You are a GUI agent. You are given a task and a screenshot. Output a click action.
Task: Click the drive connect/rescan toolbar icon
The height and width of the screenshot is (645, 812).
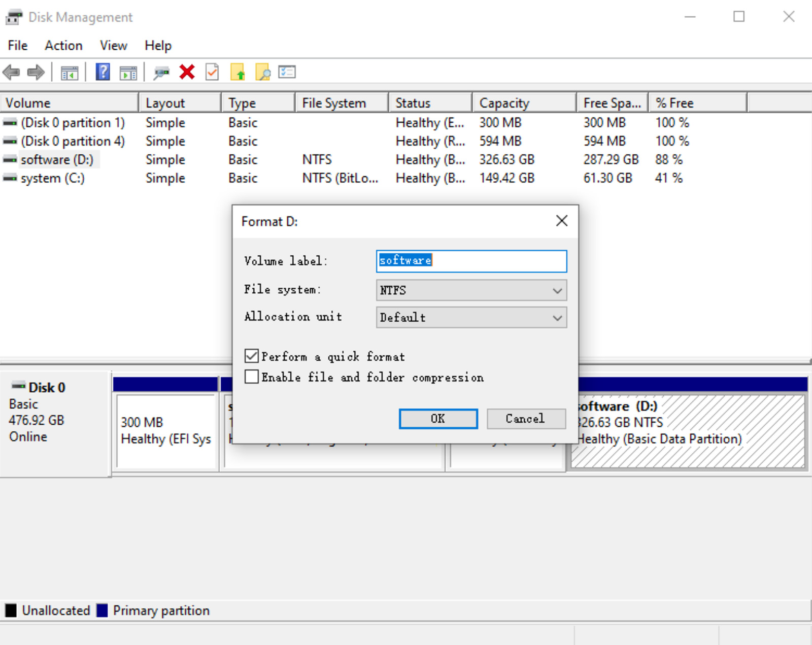pyautogui.click(x=161, y=73)
